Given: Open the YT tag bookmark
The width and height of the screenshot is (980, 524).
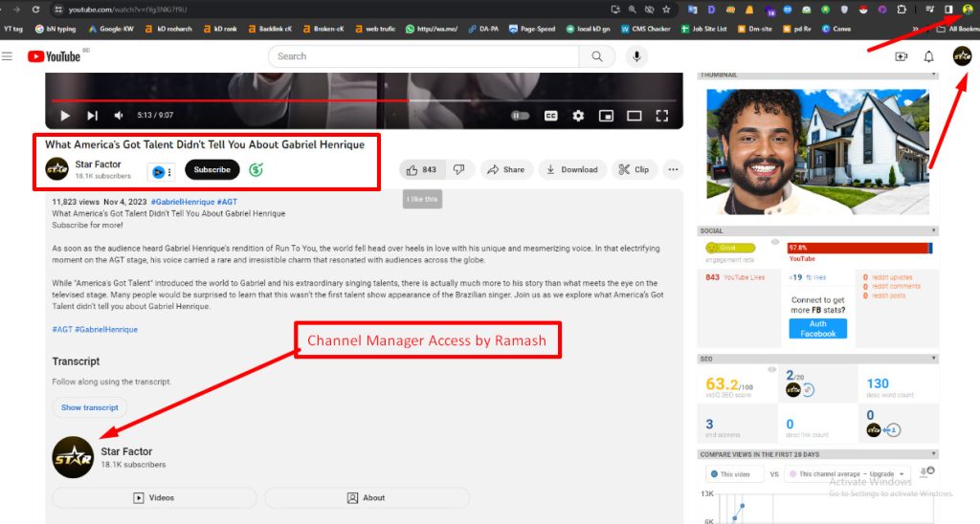Looking at the screenshot, I should (13, 29).
